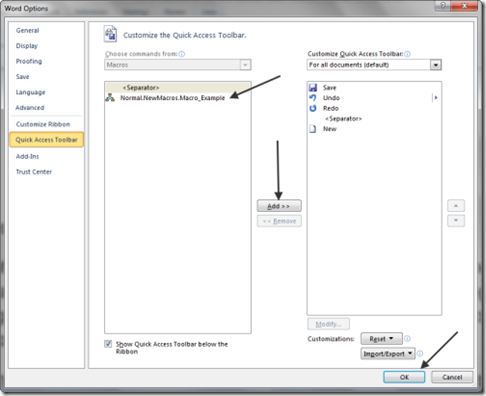Open the Reset dropdown button

point(381,339)
